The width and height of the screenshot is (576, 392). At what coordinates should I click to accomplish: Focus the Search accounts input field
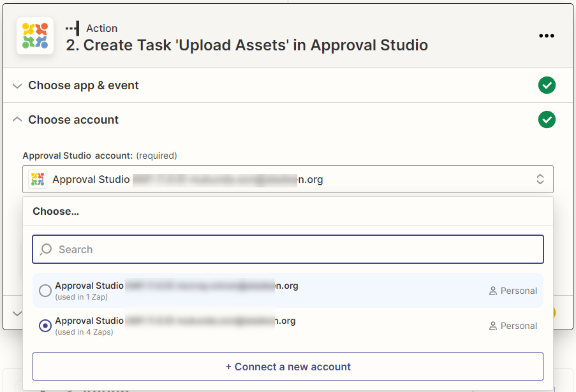coord(293,249)
